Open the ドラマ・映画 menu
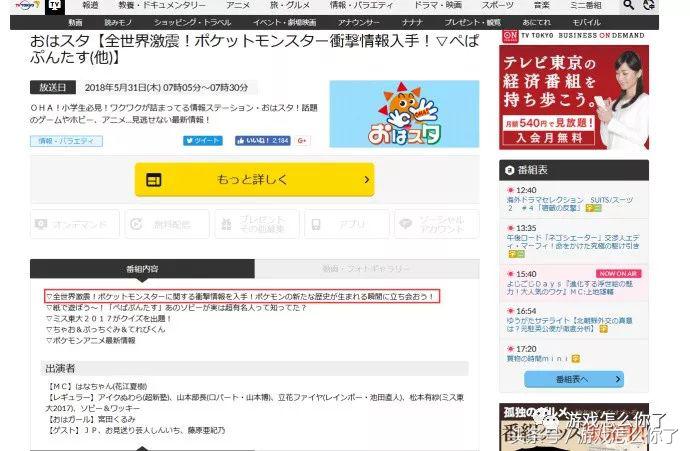 tap(438, 5)
